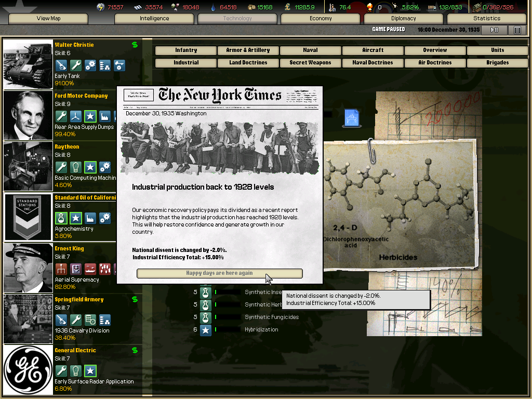Image resolution: width=532 pixels, height=399 pixels.
Task: Select the Synthetic Fungicides technology entry
Action: [x=272, y=317]
